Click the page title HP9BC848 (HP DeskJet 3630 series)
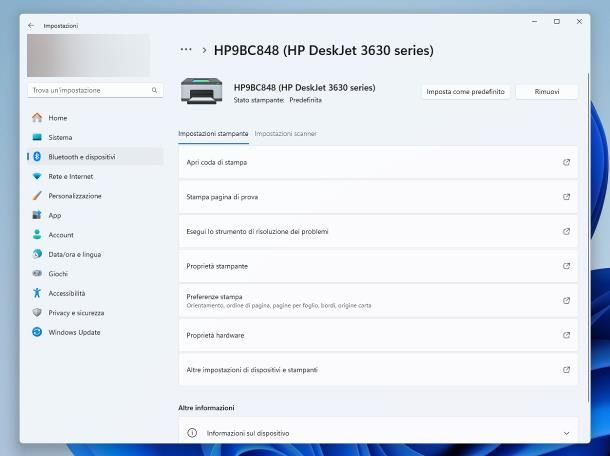 tap(324, 51)
